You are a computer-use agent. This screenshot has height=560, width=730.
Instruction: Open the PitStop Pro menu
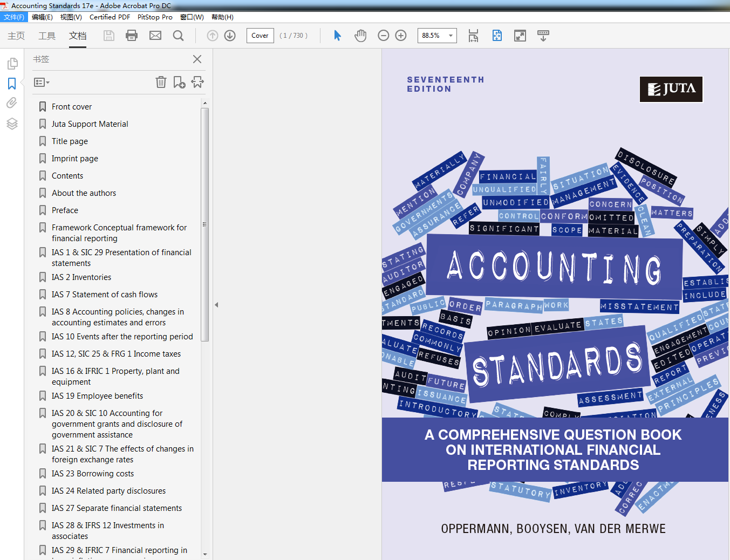(155, 17)
